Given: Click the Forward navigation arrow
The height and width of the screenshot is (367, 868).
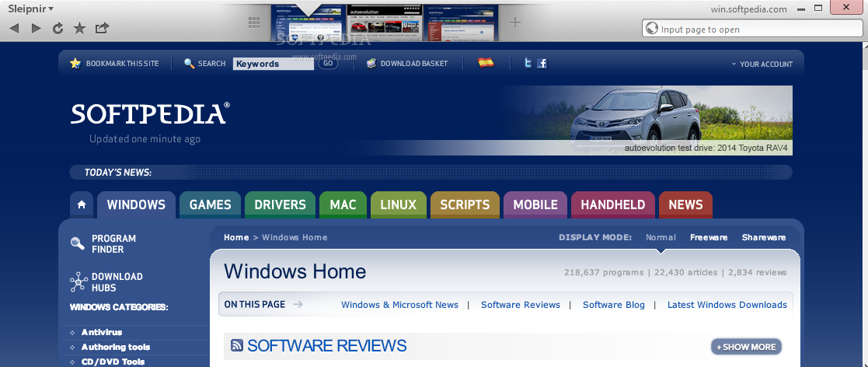Looking at the screenshot, I should click(x=36, y=29).
